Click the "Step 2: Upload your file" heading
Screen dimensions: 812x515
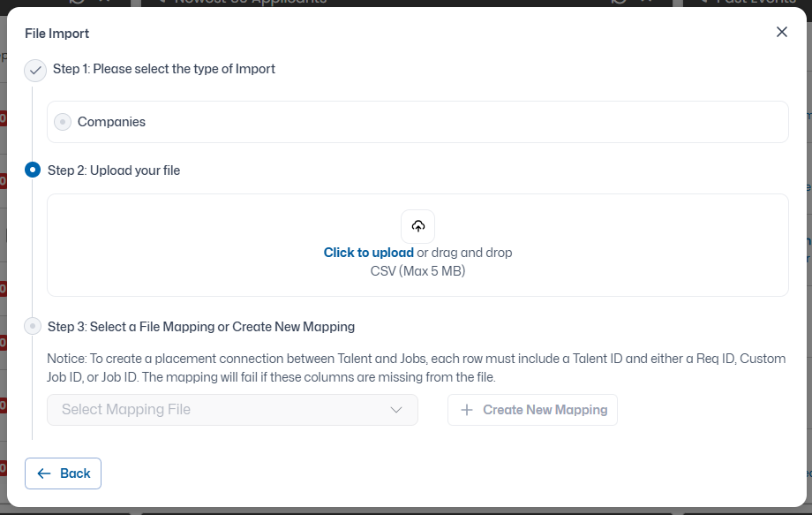[x=114, y=170]
